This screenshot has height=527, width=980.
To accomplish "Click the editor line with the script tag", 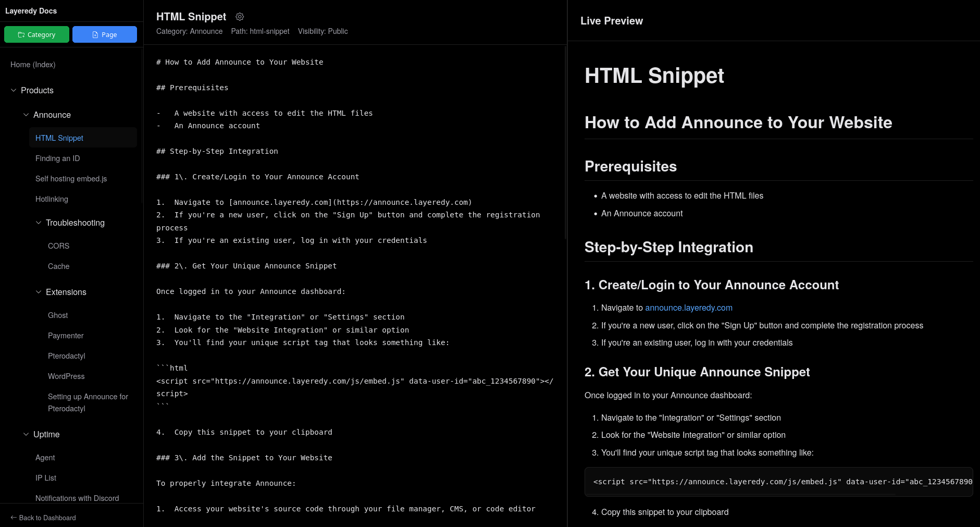I will [x=355, y=387].
